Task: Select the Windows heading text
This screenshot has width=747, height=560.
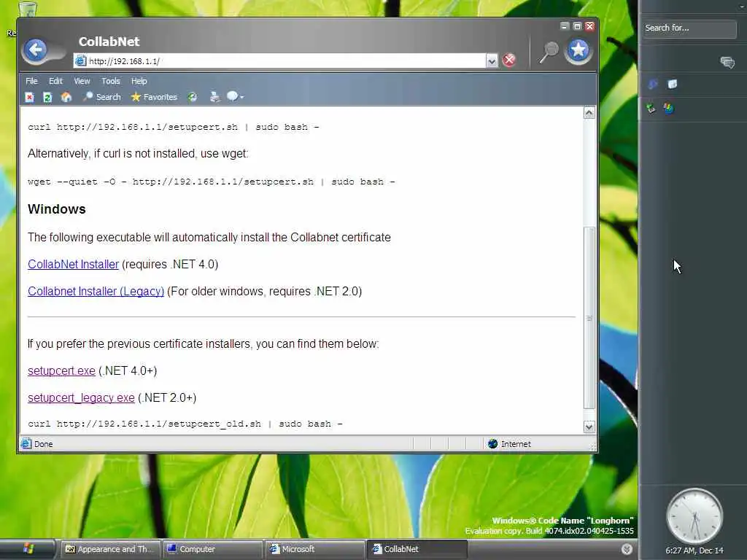Action: click(x=57, y=209)
